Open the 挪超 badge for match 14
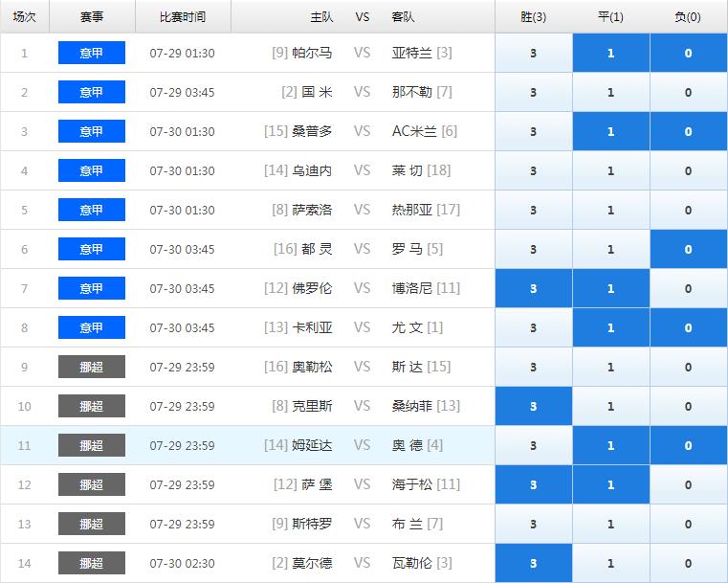728x583 pixels. pos(91,563)
